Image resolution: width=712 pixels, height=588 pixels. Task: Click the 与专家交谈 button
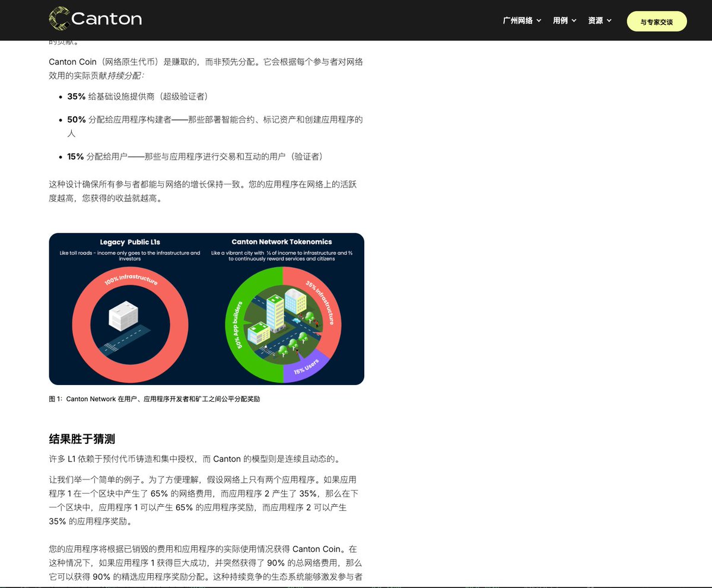[x=657, y=21]
